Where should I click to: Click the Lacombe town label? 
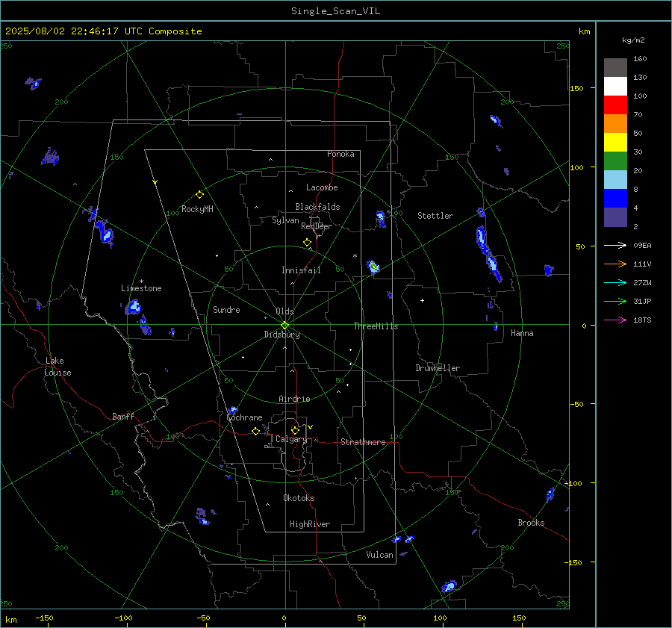pyautogui.click(x=322, y=187)
